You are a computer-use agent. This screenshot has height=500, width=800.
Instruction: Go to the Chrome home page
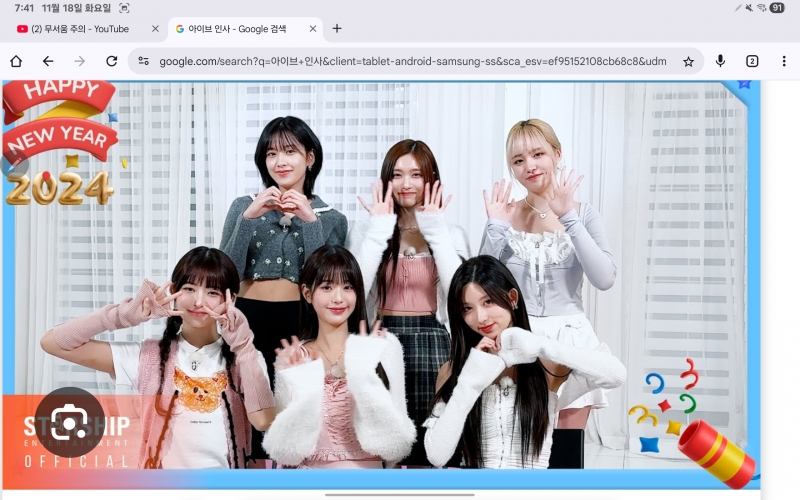coord(16,61)
